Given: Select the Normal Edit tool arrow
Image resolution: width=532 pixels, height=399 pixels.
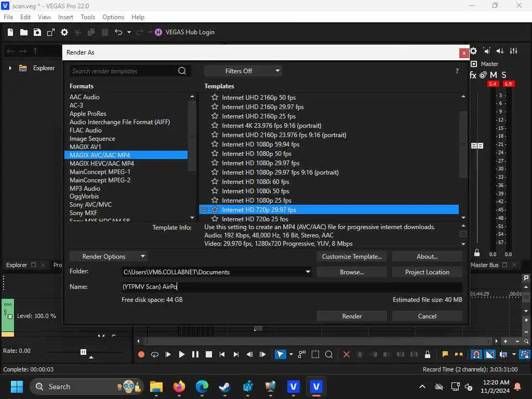Looking at the screenshot, I should coord(280,354).
